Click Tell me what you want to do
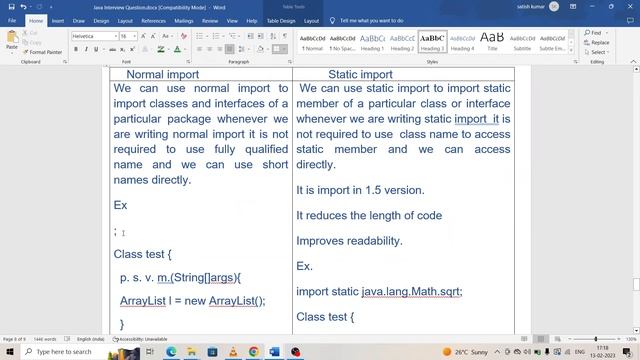 367,20
